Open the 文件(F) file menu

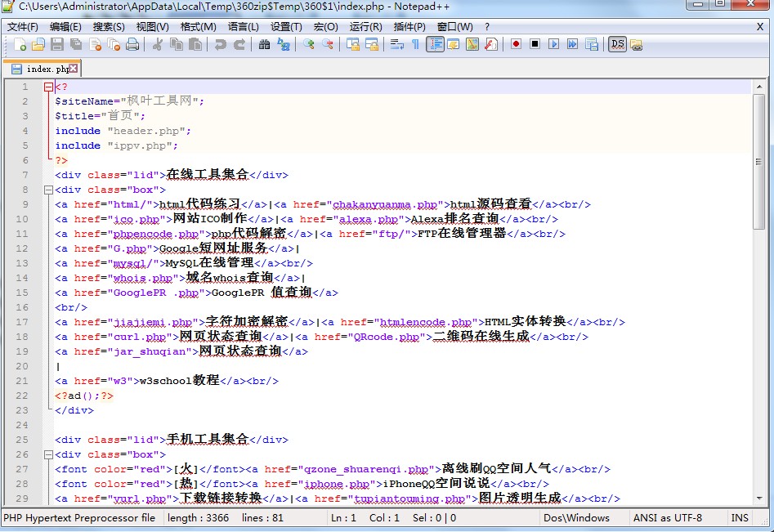[x=23, y=26]
